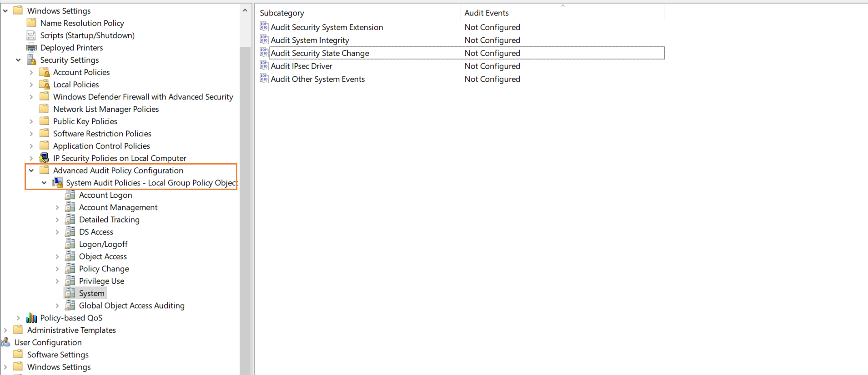
Task: Select 'Audit Security System Extension' subcategory
Action: click(327, 27)
